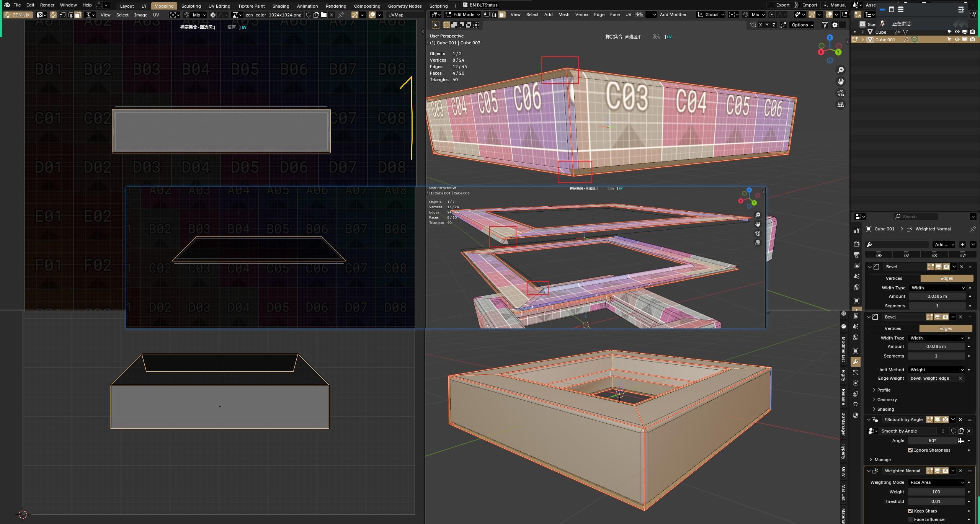
Task: Open the Edit Mode dropdown
Action: (x=463, y=15)
